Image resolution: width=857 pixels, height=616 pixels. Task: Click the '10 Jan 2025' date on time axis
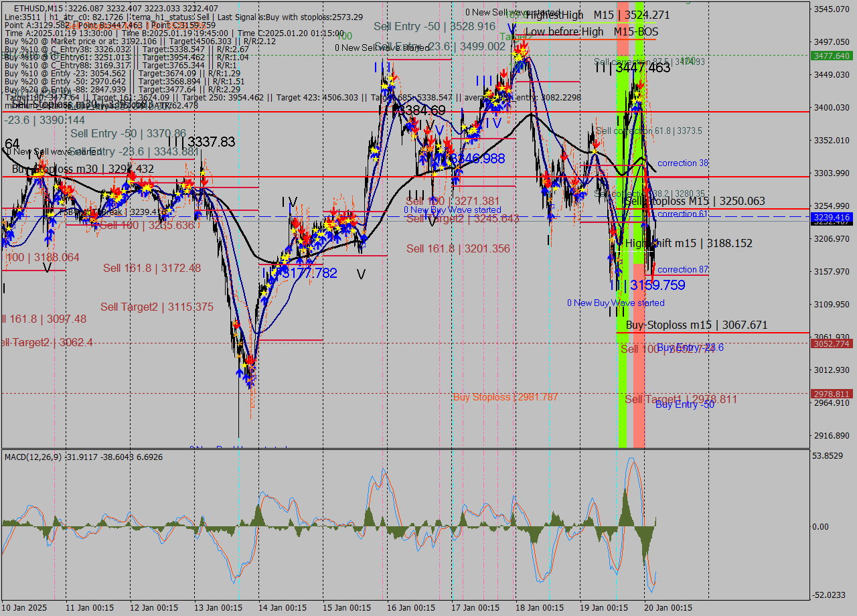click(x=25, y=607)
